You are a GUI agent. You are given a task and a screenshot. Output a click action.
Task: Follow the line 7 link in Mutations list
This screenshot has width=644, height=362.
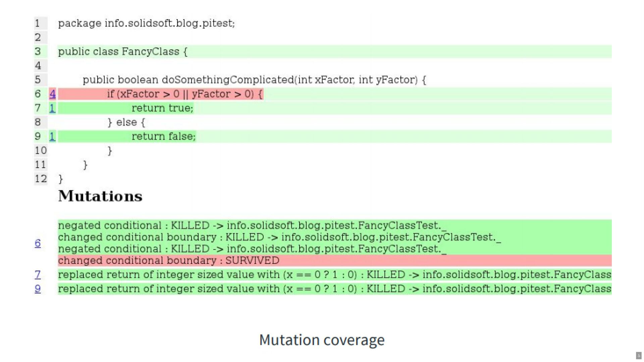tap(38, 275)
